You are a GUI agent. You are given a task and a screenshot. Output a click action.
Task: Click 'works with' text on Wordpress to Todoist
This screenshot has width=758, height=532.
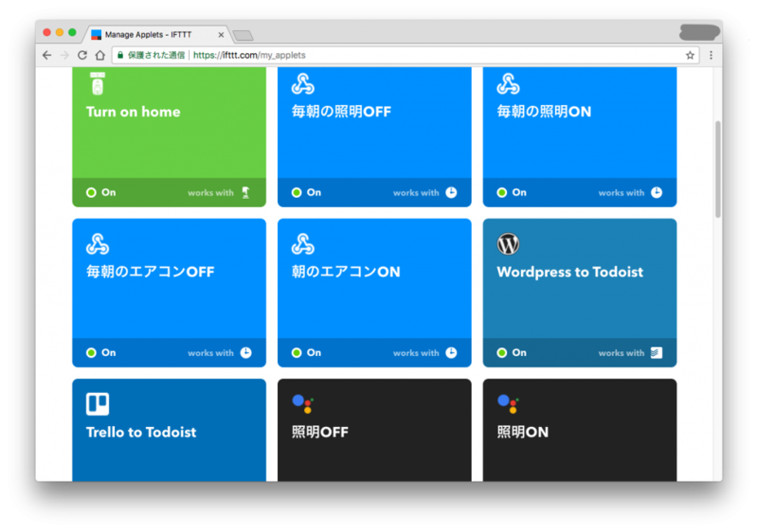tap(622, 353)
